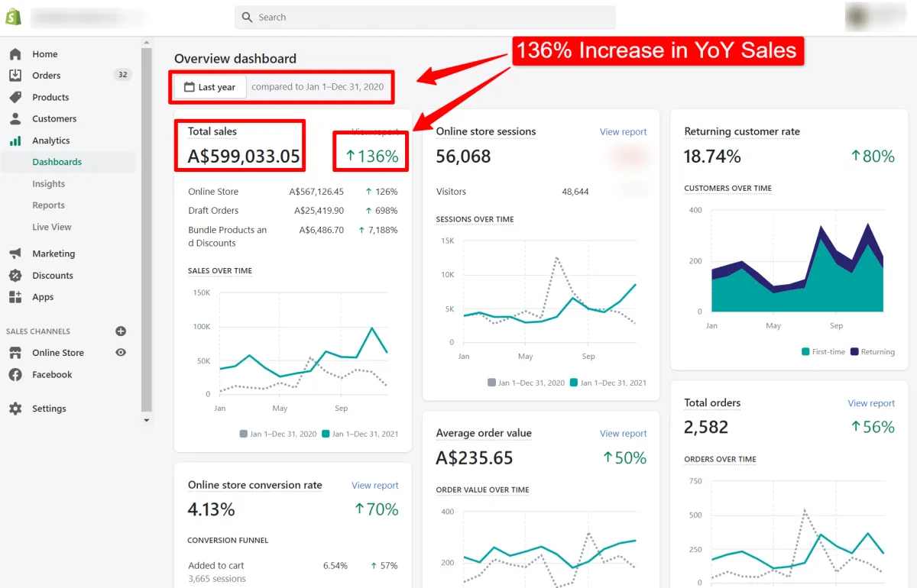This screenshot has height=588, width=917.
Task: View report for Online store sessions
Action: 624,132
